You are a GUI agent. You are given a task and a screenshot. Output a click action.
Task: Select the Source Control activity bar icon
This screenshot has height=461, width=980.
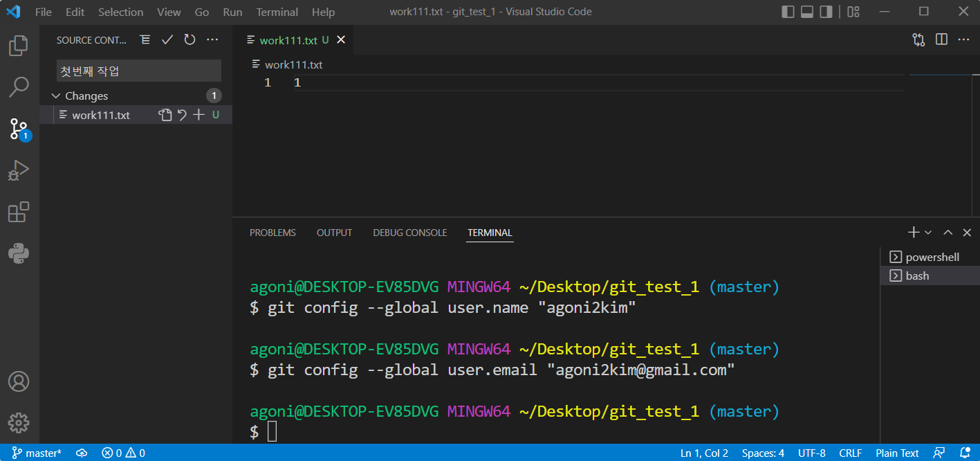click(x=19, y=129)
